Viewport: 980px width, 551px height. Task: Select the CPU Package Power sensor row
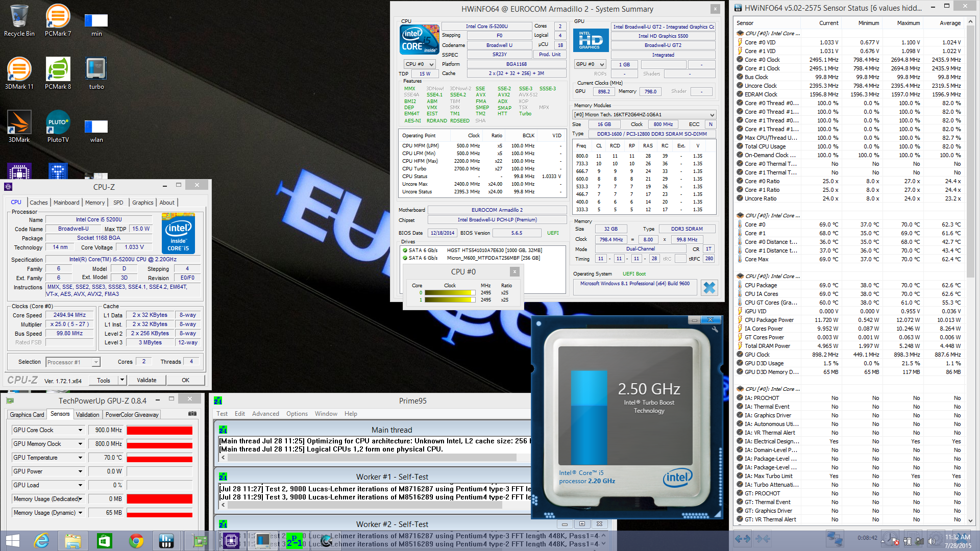[x=849, y=320]
